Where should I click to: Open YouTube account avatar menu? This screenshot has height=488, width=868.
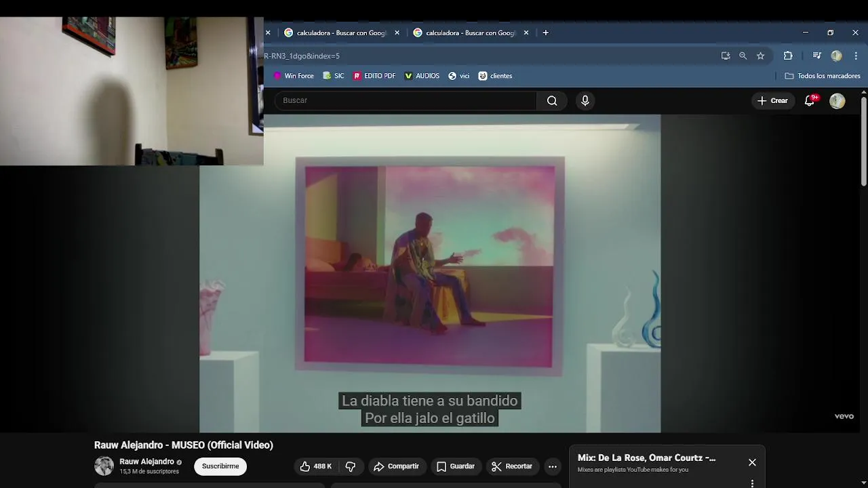(837, 100)
